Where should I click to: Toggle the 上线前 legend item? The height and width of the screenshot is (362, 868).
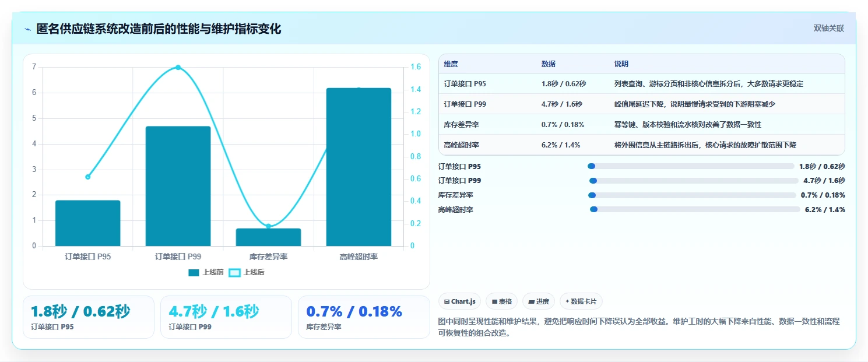pos(206,272)
